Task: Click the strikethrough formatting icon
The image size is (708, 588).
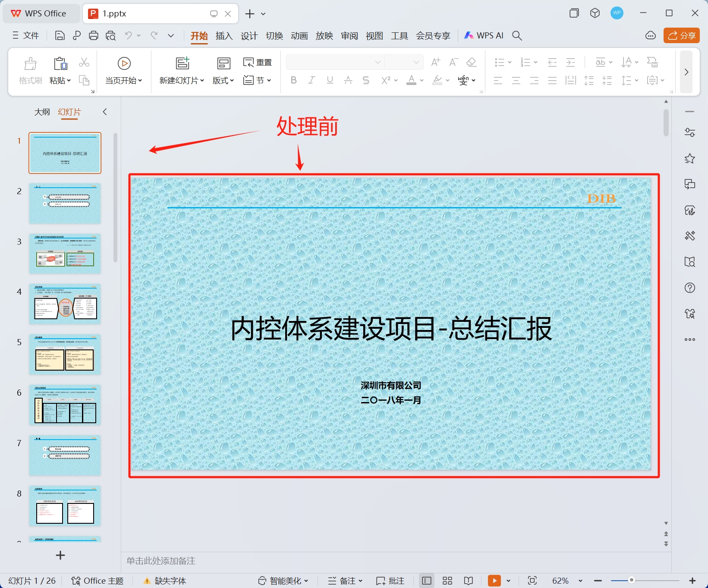Action: point(365,80)
